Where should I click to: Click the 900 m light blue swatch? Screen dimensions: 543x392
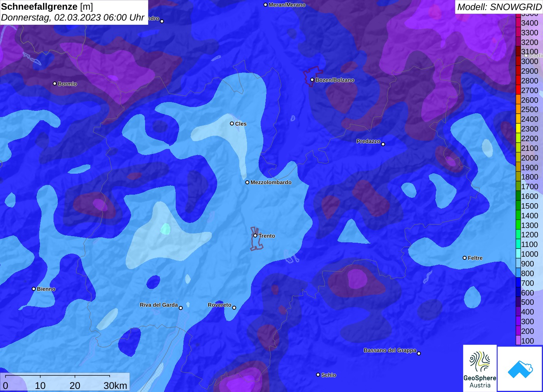click(x=518, y=264)
